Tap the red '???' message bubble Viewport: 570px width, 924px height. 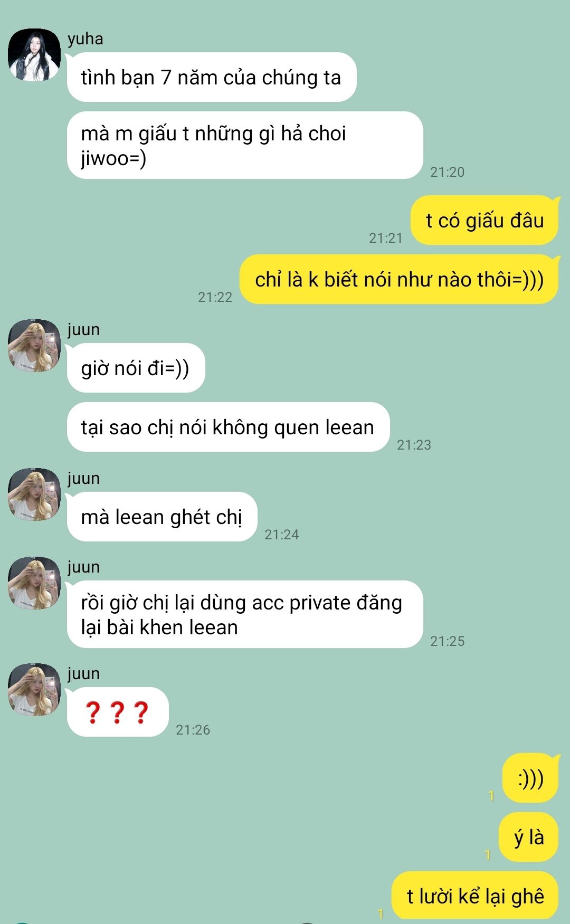118,712
